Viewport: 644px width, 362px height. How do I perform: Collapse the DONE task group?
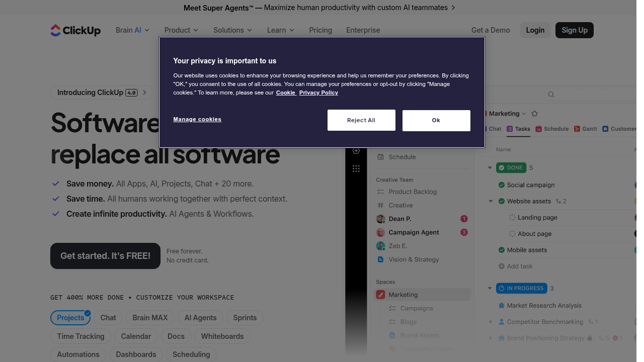click(490, 167)
